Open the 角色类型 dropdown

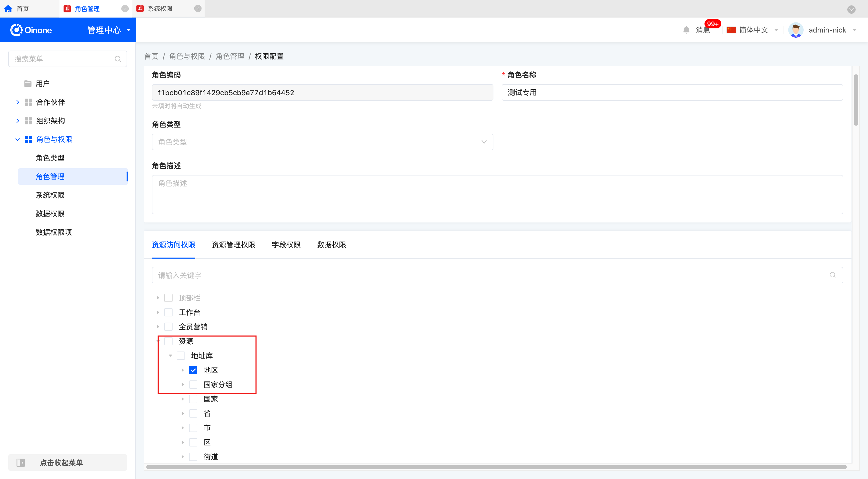click(322, 142)
